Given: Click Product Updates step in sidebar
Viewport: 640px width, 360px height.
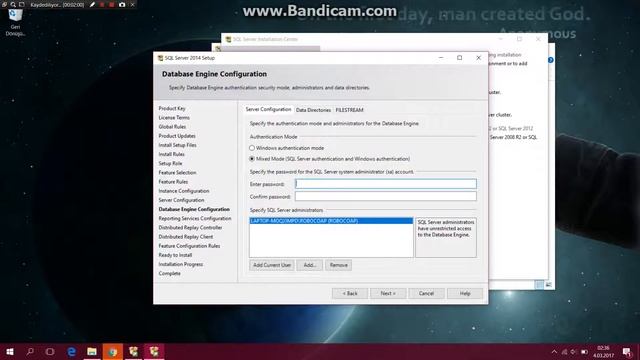Looking at the screenshot, I should point(177,136).
